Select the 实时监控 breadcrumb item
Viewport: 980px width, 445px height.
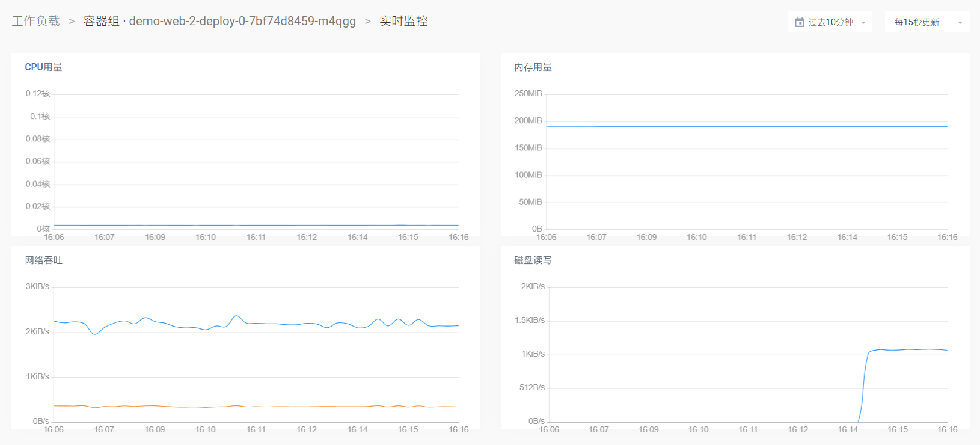(x=403, y=21)
